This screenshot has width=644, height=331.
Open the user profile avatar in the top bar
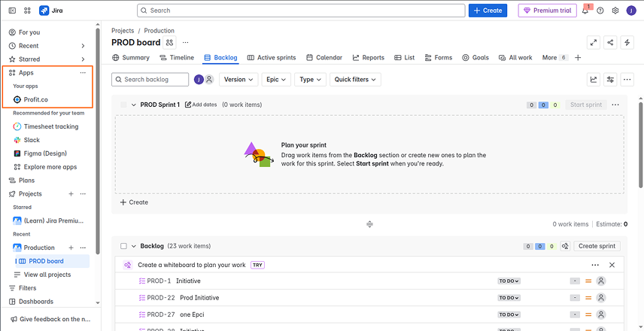631,11
